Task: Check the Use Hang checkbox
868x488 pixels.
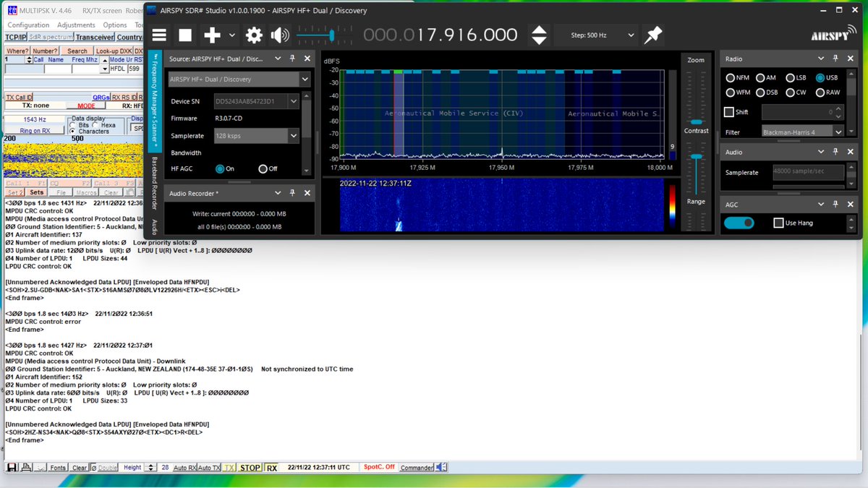Action: coord(778,223)
